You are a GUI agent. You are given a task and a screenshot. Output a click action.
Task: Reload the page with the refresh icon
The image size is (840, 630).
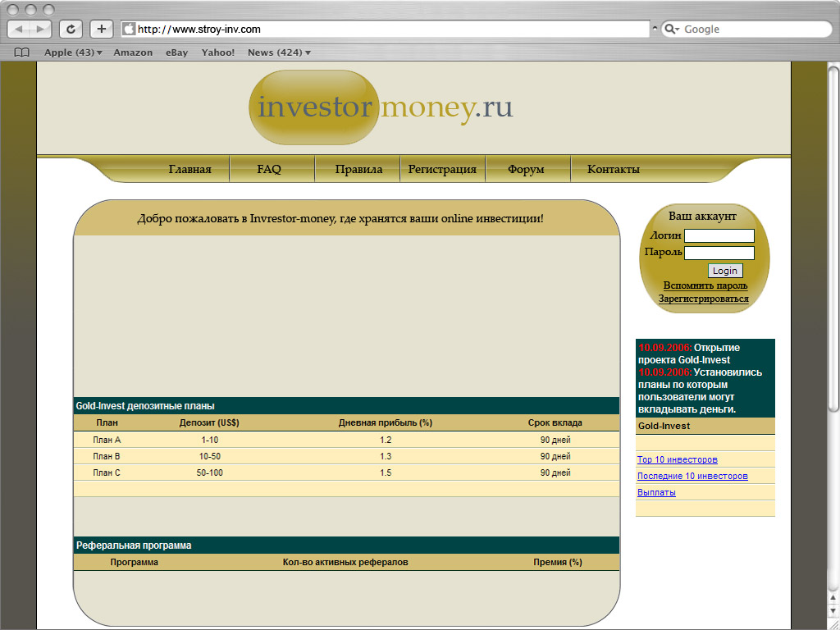tap(71, 29)
